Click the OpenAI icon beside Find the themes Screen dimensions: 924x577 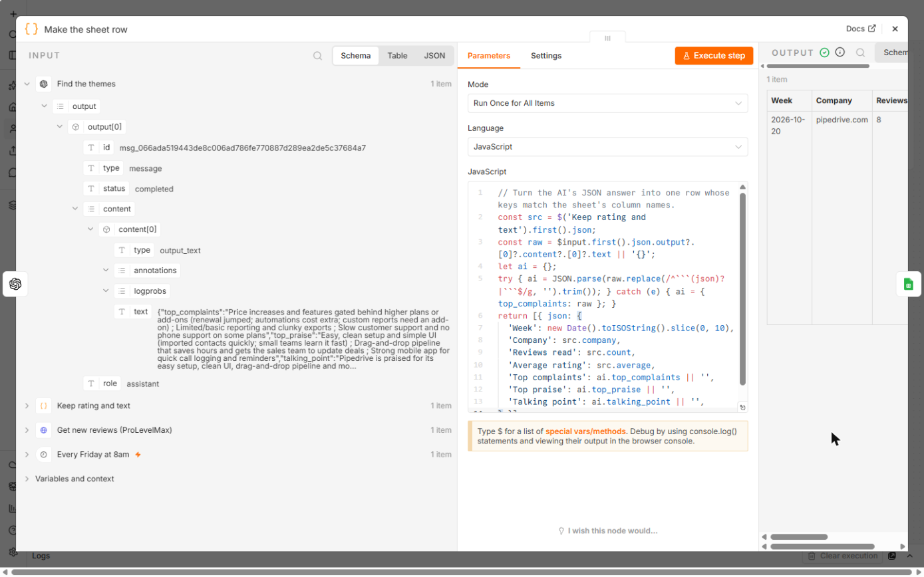point(44,84)
